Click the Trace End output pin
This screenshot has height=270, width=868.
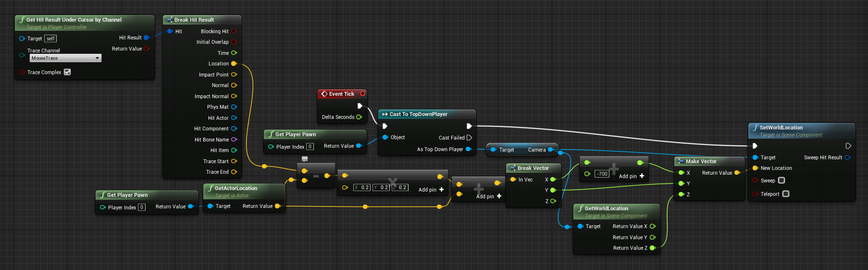coord(234,172)
